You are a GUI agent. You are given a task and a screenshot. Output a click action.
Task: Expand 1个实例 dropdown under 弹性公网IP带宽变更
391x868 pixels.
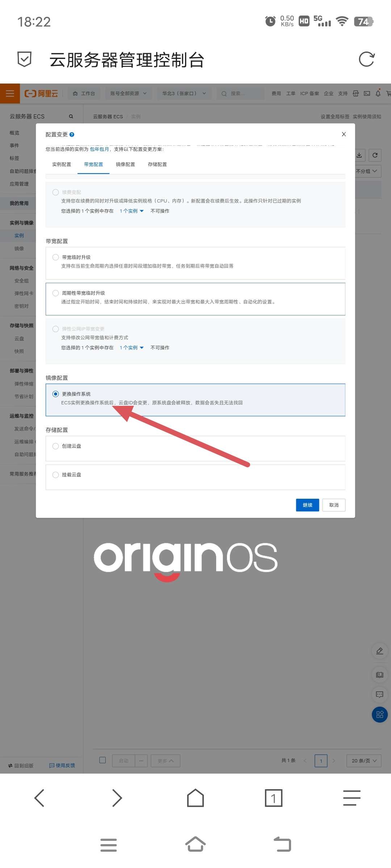pyautogui.click(x=132, y=348)
